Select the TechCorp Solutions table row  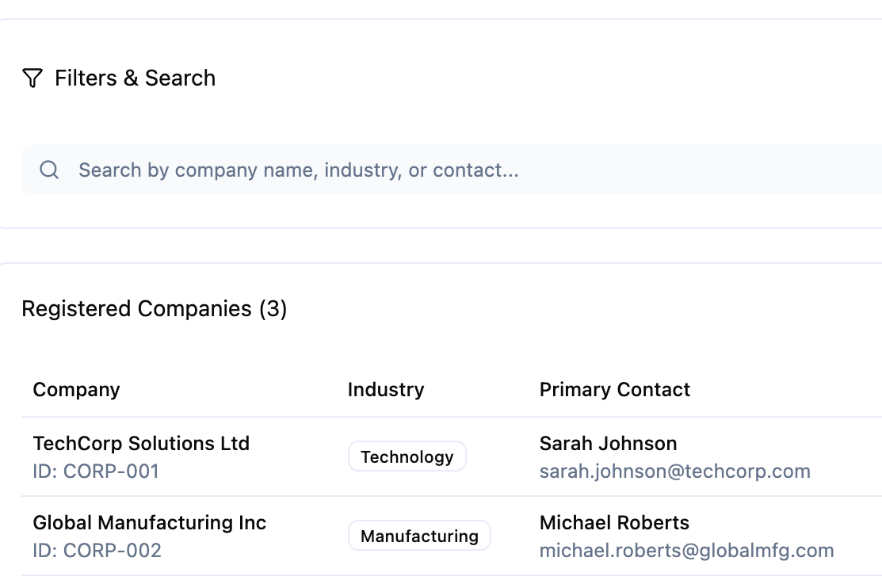pyautogui.click(x=452, y=457)
